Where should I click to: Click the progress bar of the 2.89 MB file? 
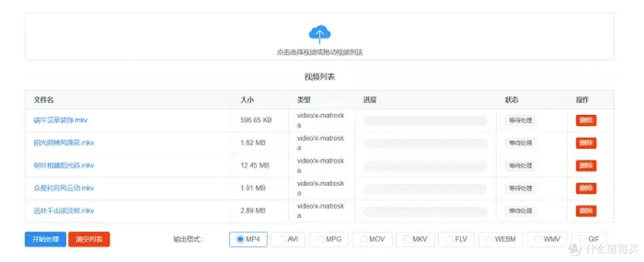(x=425, y=211)
